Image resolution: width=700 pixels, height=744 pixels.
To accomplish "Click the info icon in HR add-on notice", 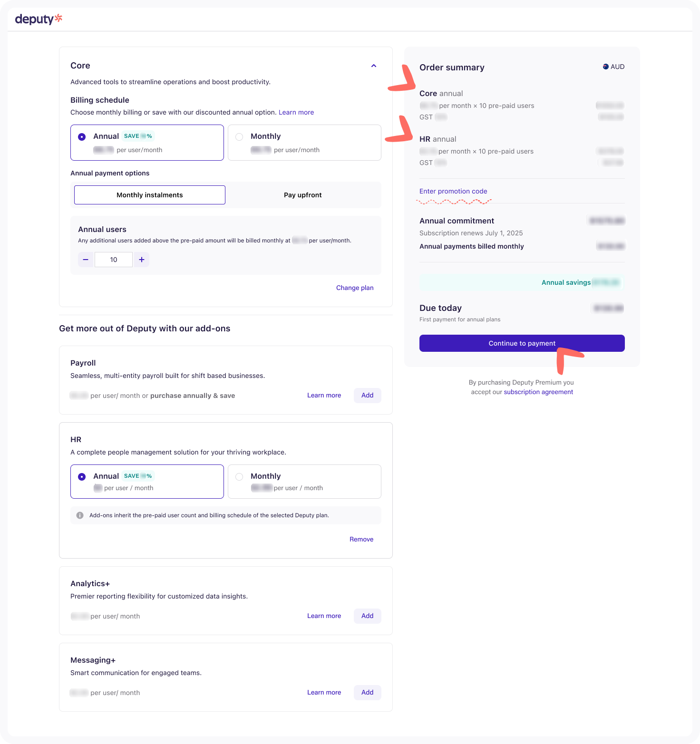I will click(x=80, y=515).
